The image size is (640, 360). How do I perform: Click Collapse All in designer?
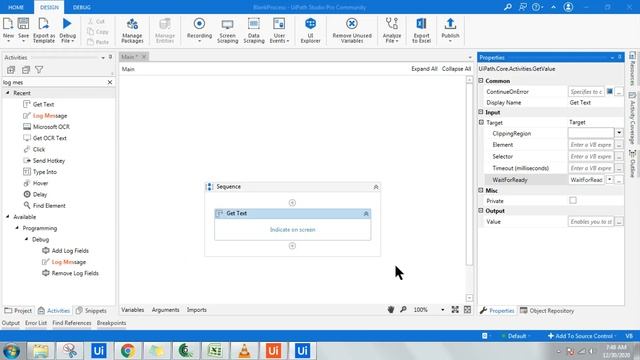tap(456, 69)
